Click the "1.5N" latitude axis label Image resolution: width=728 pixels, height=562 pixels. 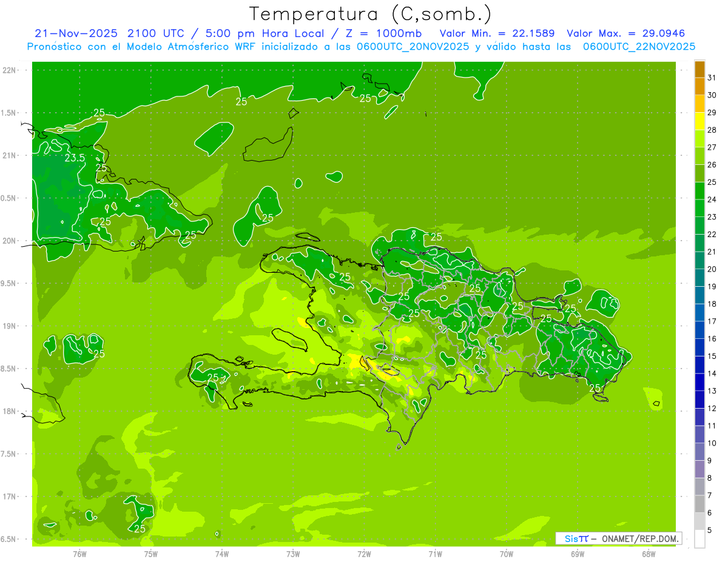tap(9, 113)
